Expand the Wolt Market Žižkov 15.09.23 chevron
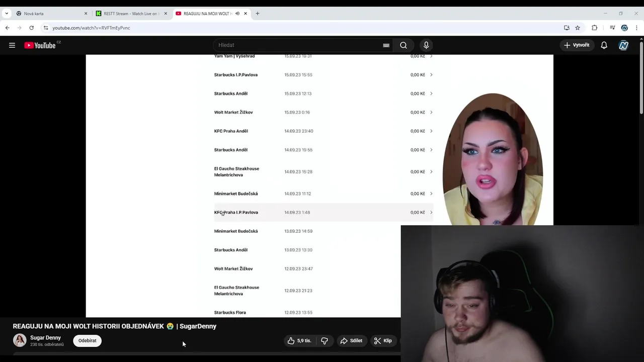 pos(431,112)
